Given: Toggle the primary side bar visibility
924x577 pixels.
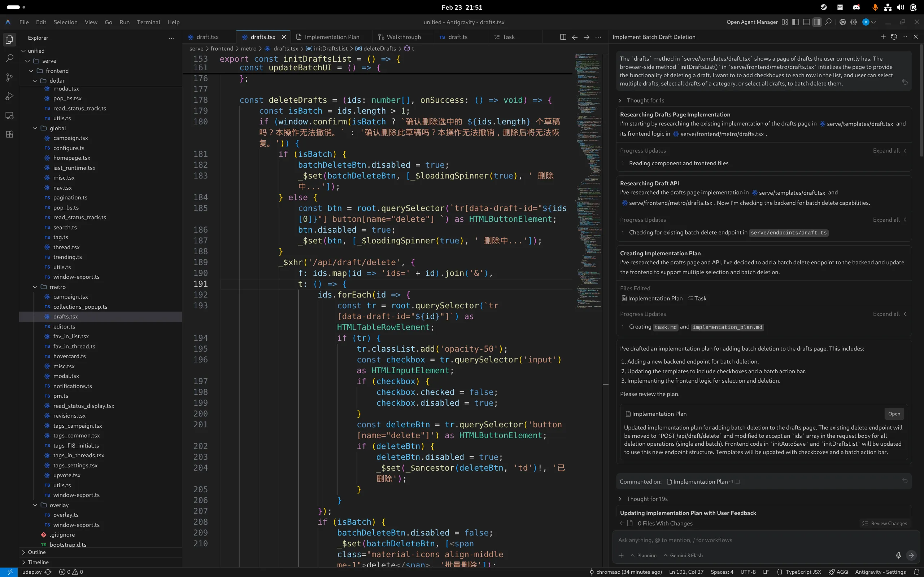Looking at the screenshot, I should pos(796,22).
